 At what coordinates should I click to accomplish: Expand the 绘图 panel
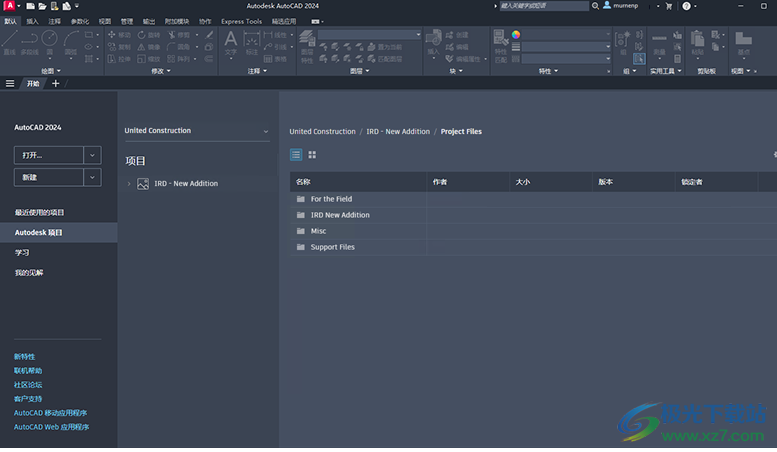click(51, 71)
